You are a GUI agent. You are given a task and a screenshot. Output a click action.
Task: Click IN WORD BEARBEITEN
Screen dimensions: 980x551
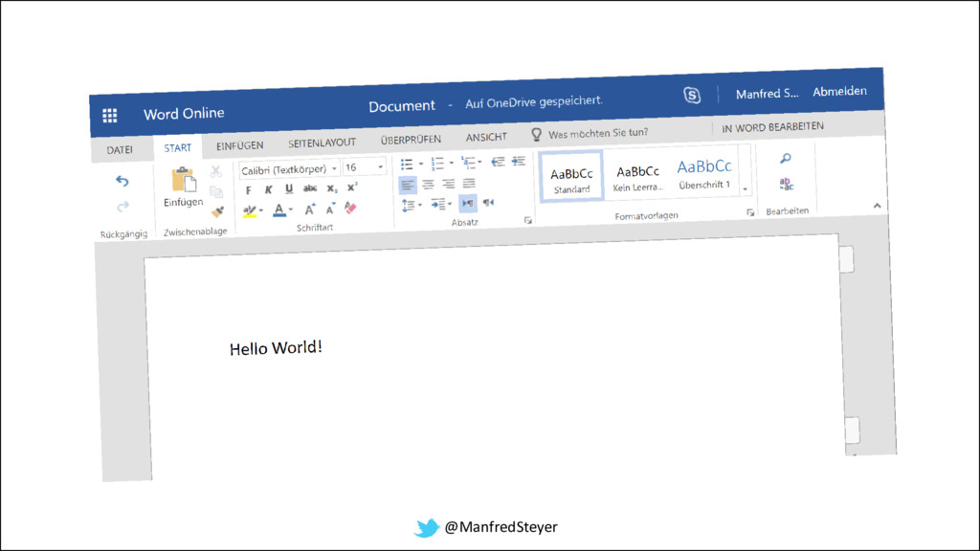click(x=772, y=127)
